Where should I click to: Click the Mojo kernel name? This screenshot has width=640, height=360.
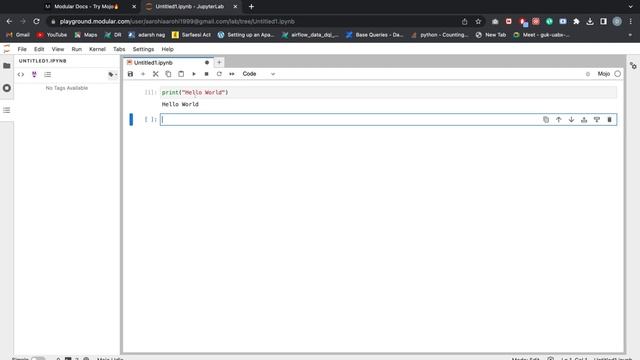(x=604, y=74)
